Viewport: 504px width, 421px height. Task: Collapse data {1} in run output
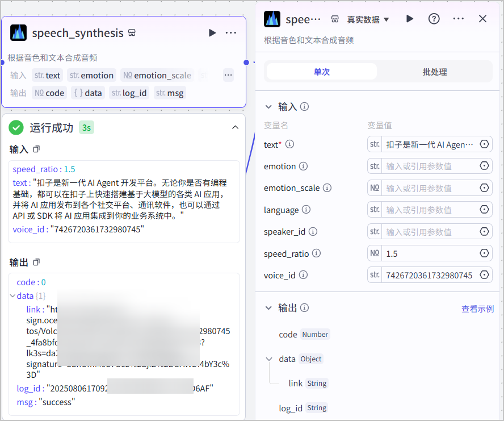coord(12,296)
